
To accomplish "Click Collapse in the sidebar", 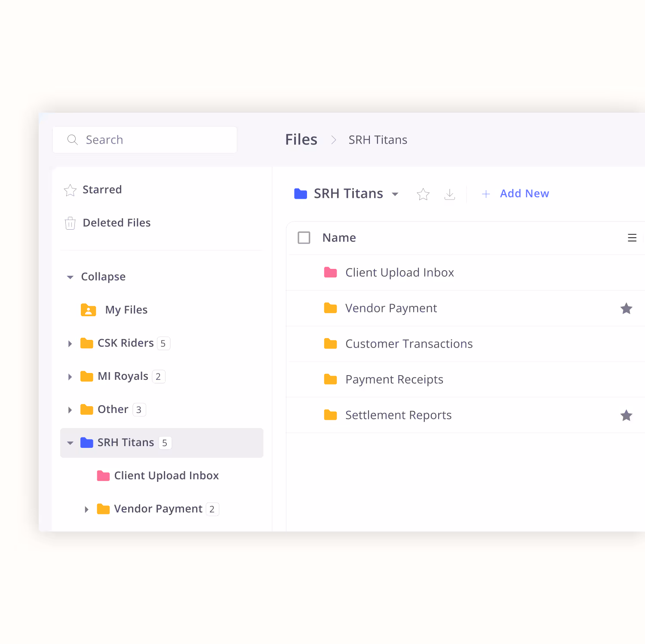I will coord(103,277).
